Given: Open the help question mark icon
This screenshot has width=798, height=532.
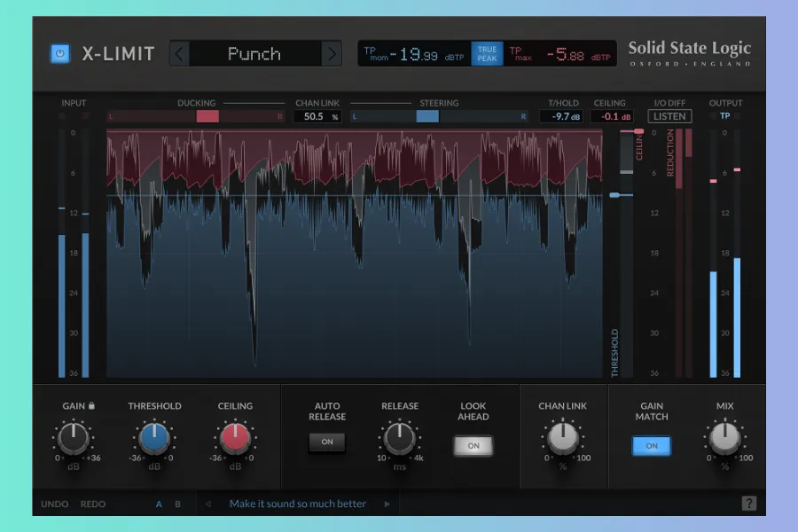Looking at the screenshot, I should [749, 504].
